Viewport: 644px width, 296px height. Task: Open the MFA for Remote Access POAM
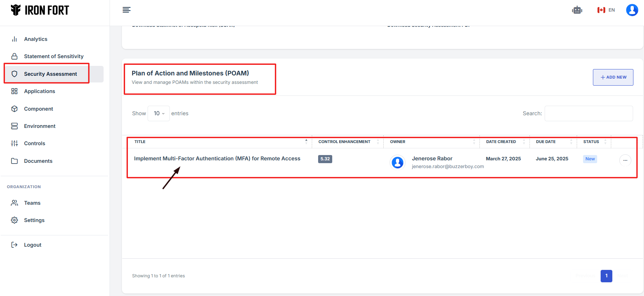(x=217, y=159)
